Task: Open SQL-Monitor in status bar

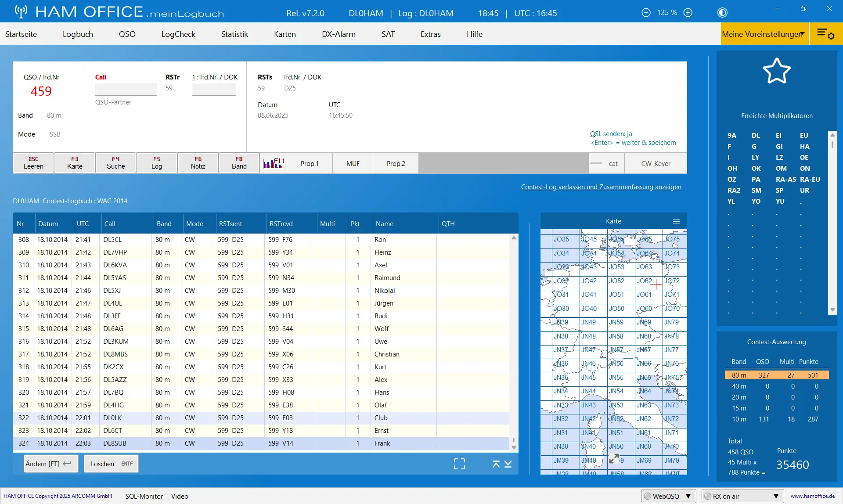Action: pyautogui.click(x=144, y=496)
